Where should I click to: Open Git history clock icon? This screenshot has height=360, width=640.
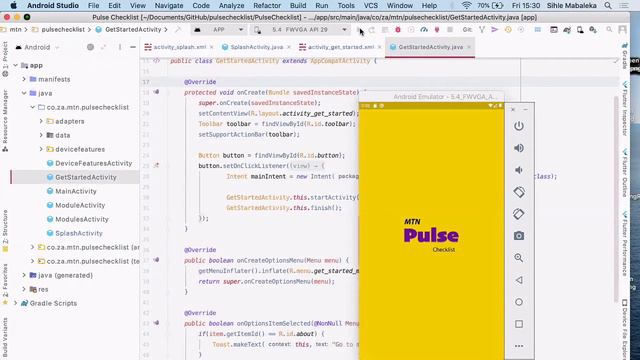click(x=508, y=30)
